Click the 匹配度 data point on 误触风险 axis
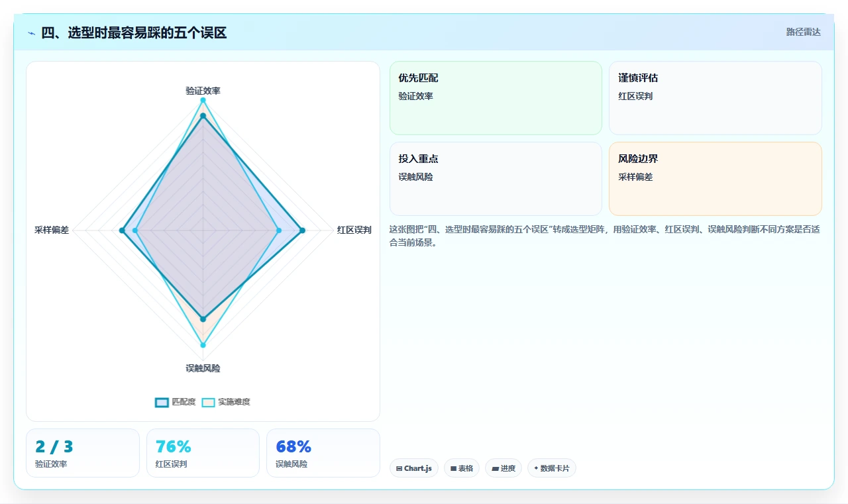848x504 pixels. click(x=203, y=319)
